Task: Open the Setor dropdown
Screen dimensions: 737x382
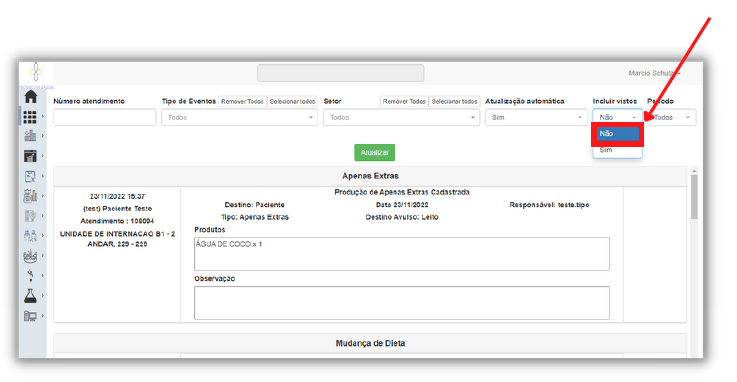Action: (401, 117)
